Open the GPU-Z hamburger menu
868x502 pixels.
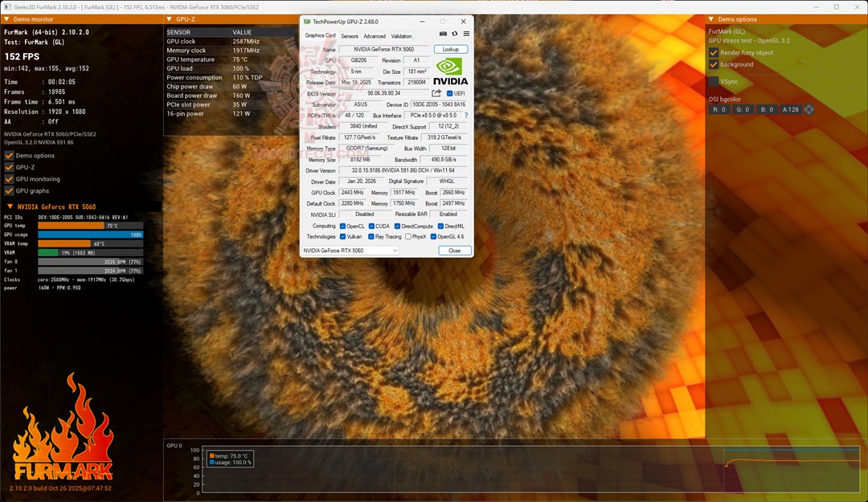point(467,34)
